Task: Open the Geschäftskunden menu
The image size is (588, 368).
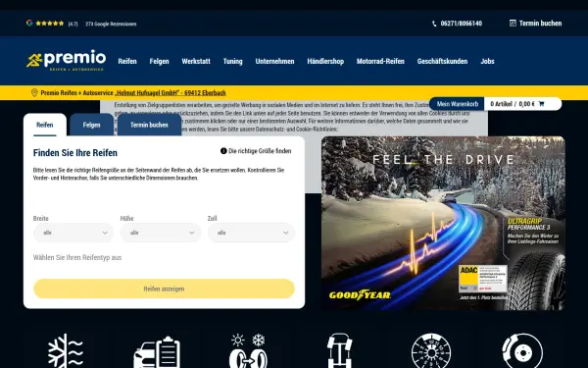Action: coord(442,61)
